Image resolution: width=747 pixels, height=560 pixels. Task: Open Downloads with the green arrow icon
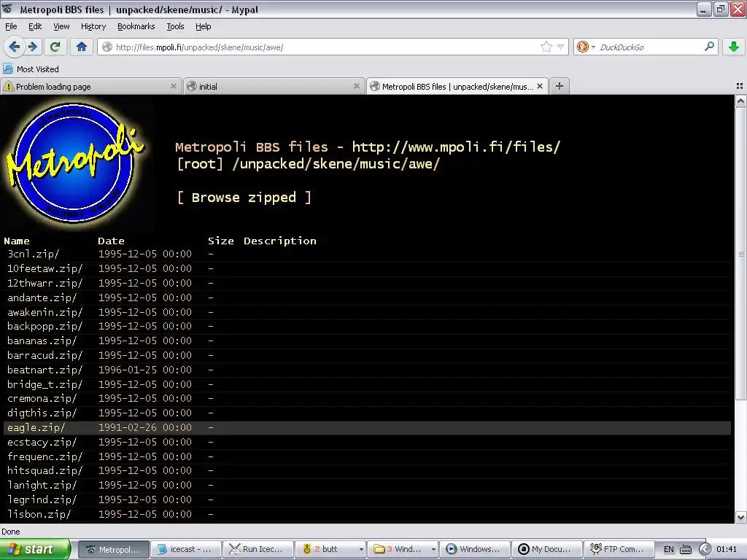734,47
